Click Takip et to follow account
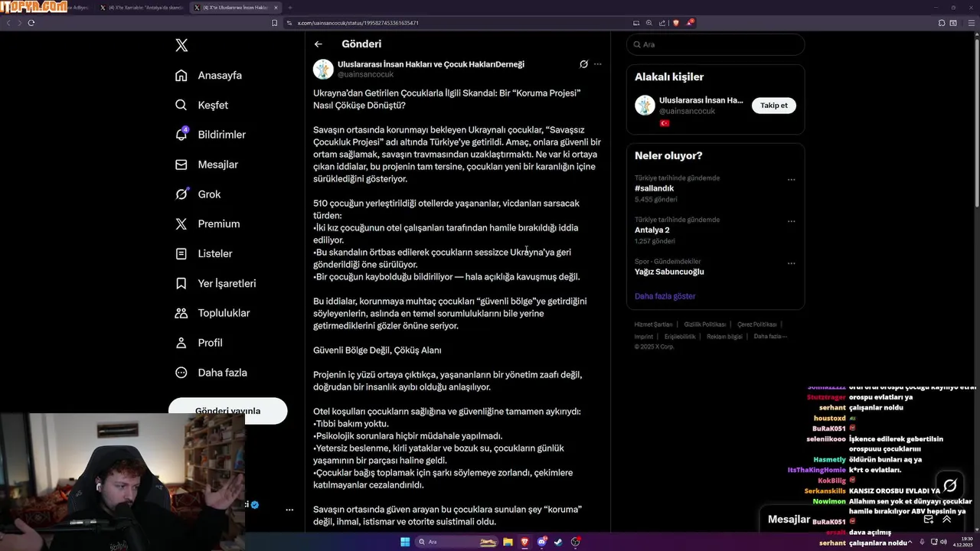This screenshot has width=980, height=551. [x=773, y=106]
